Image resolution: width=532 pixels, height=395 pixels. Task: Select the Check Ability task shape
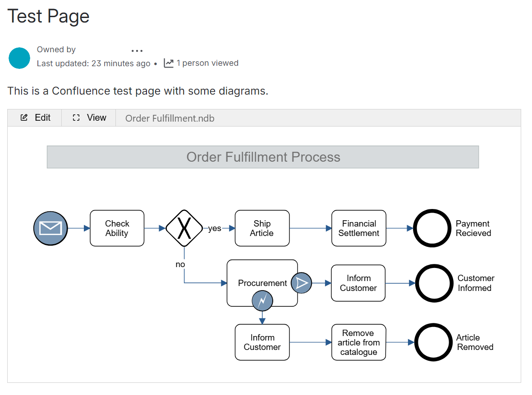coord(117,228)
